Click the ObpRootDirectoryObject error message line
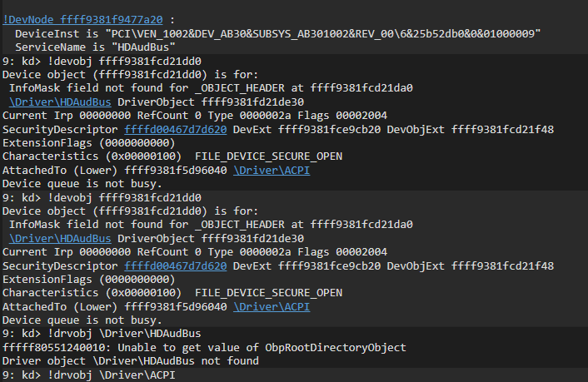Viewport: 588px width, 382px height. (204, 347)
